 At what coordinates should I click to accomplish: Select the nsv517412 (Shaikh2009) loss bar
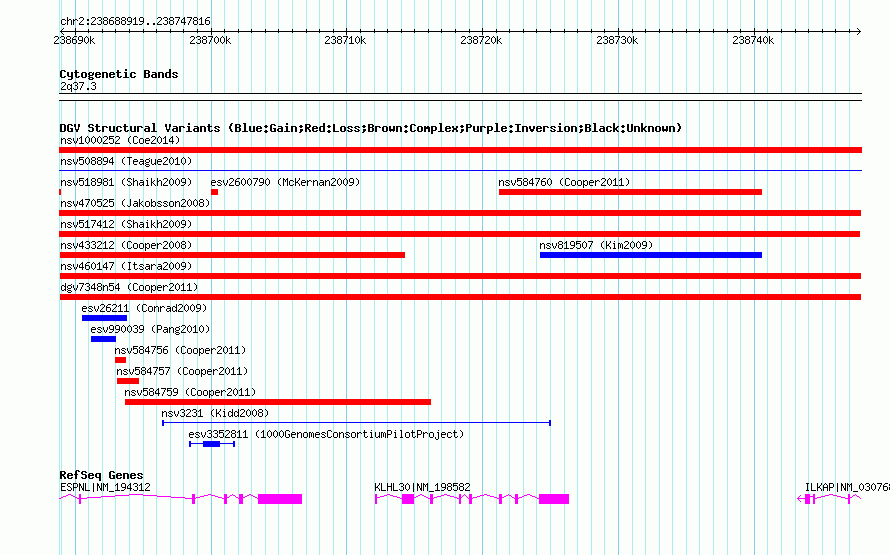[x=460, y=234]
